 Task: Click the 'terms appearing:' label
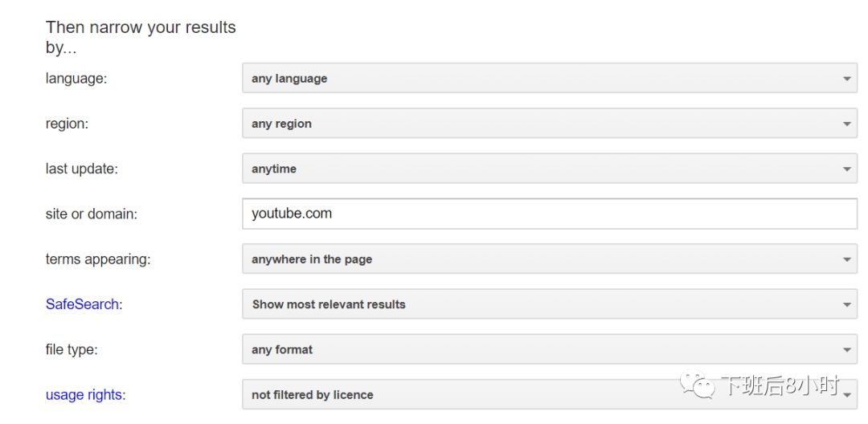point(98,259)
